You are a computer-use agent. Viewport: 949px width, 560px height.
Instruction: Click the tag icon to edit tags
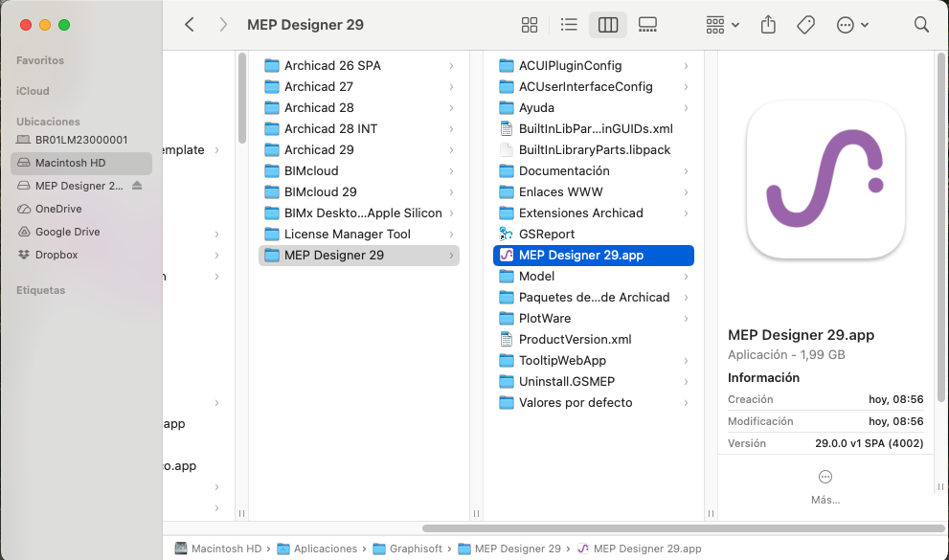[x=805, y=25]
